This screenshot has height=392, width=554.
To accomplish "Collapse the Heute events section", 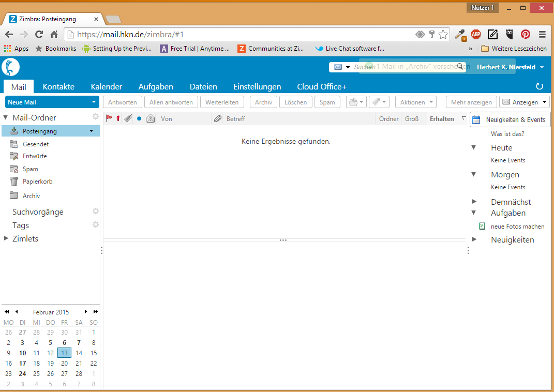I will 474,147.
